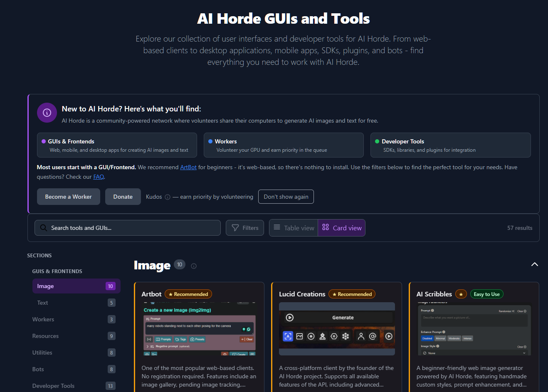548x392 pixels.
Task: Click the magnifier icon in the search bar
Action: click(x=43, y=228)
